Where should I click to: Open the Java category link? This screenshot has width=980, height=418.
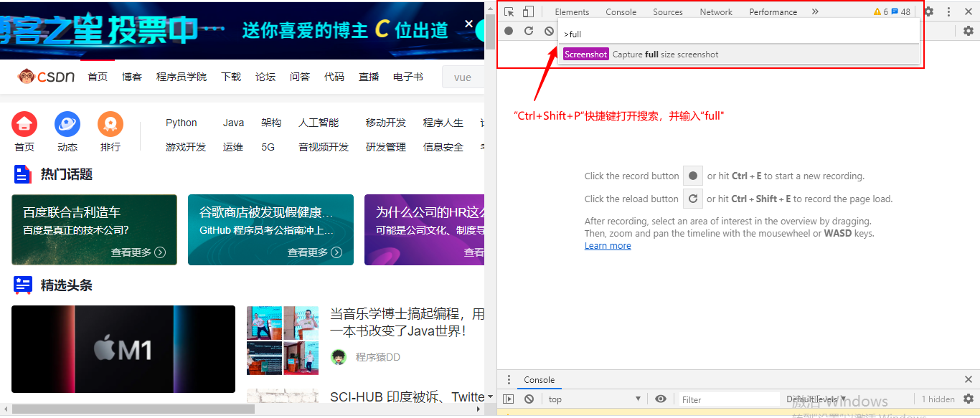[x=233, y=123]
